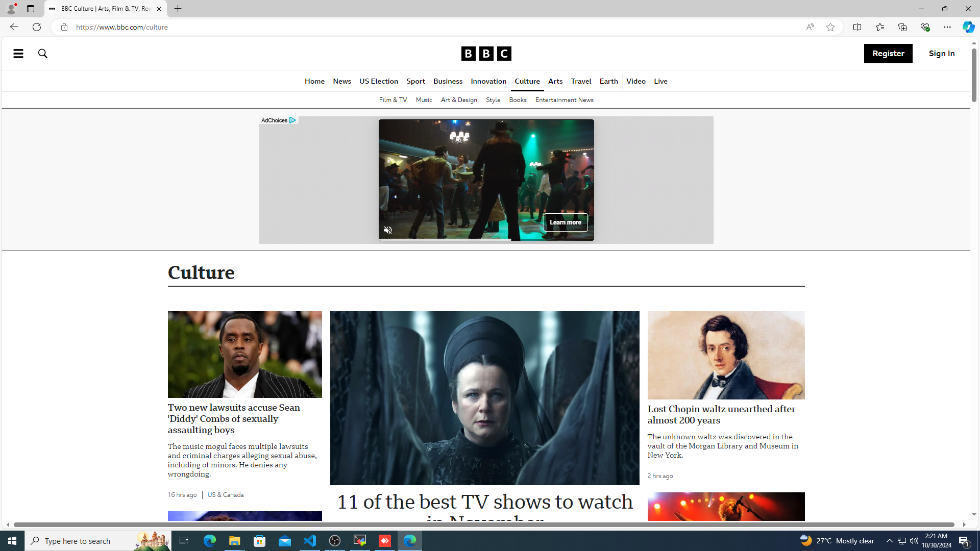Open US Election section
Image resolution: width=980 pixels, height=551 pixels.
[379, 81]
